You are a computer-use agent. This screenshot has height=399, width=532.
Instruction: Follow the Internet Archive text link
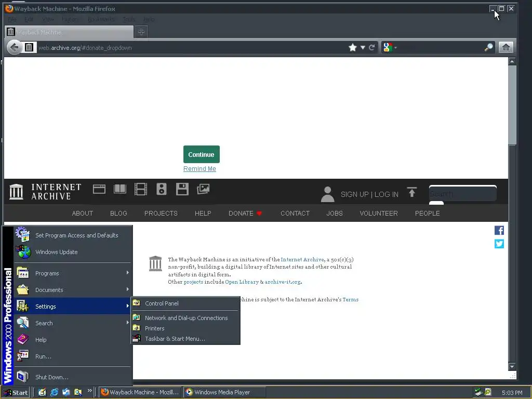(x=303, y=260)
